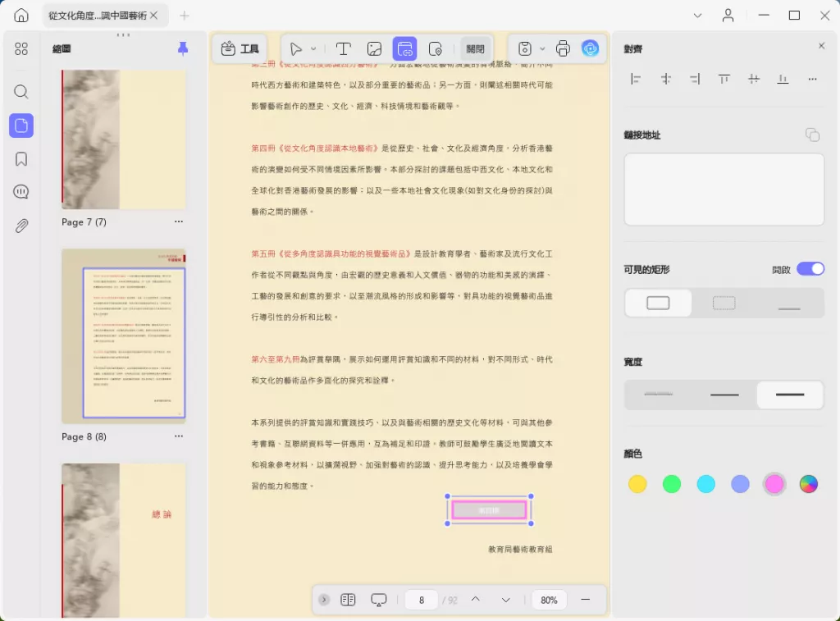Open the AI assistant icon

[591, 48]
